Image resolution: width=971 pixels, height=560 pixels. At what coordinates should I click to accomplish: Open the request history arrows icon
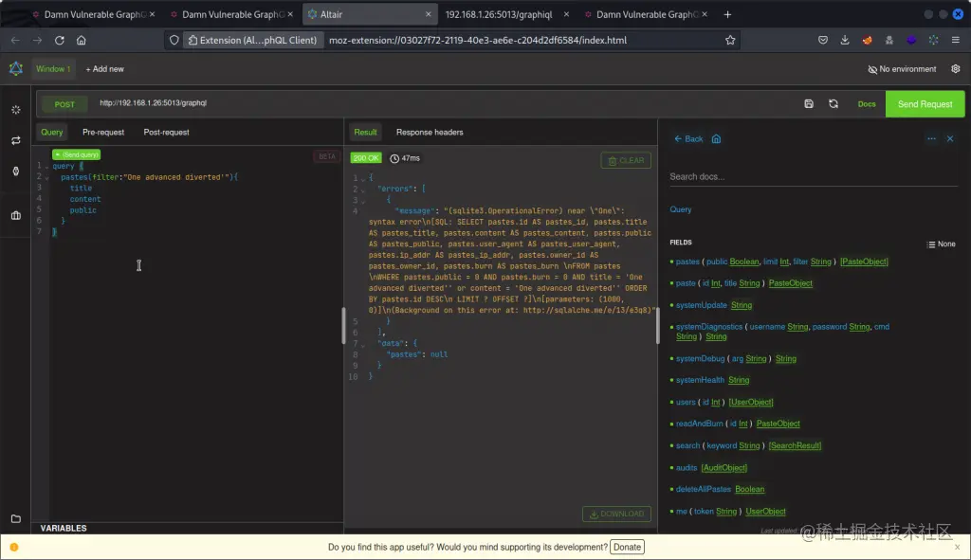tap(16, 140)
